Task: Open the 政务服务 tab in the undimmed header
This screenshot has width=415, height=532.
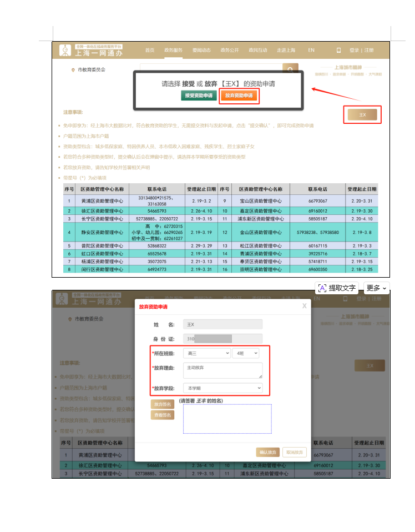Action: (173, 50)
